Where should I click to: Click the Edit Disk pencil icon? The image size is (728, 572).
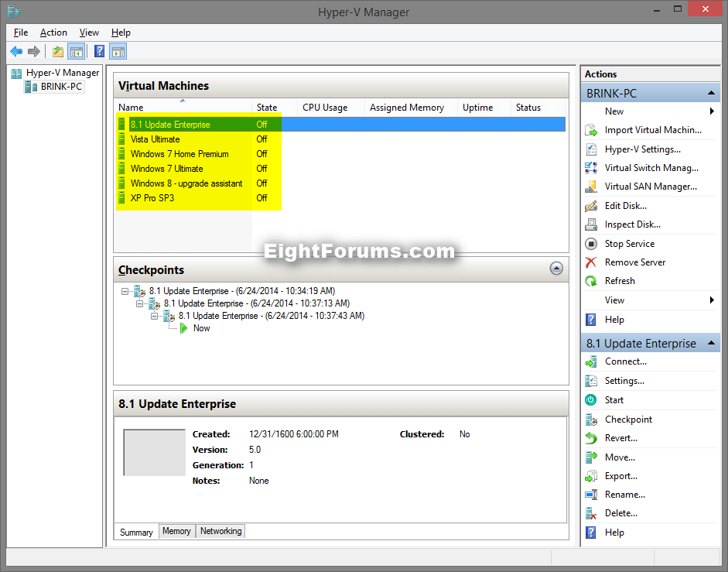tap(591, 205)
